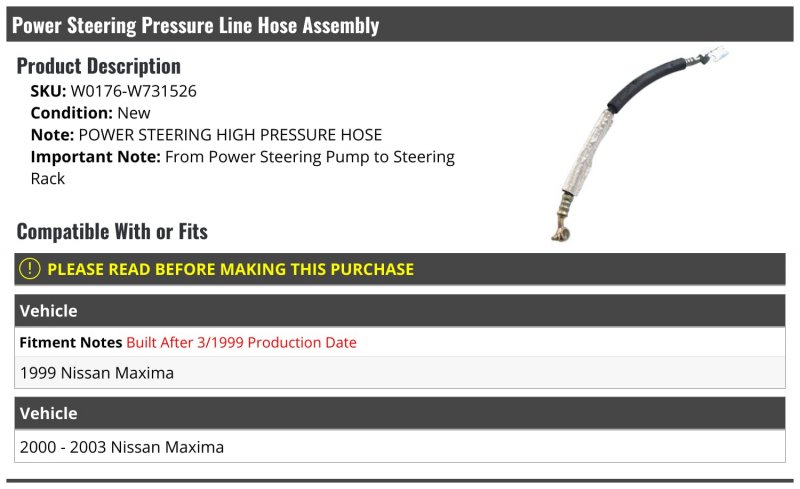Image resolution: width=800 pixels, height=489 pixels.
Task: Click the brass fitting at hose bottom end
Action: [562, 217]
